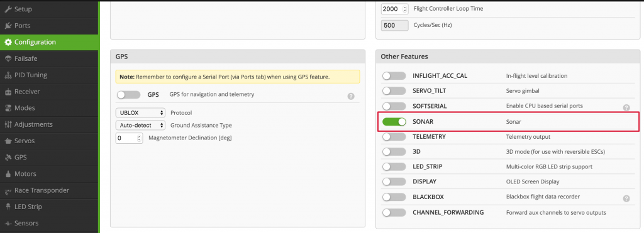This screenshot has height=233, width=644.
Task: Click the GPS serial port note
Action: [237, 77]
